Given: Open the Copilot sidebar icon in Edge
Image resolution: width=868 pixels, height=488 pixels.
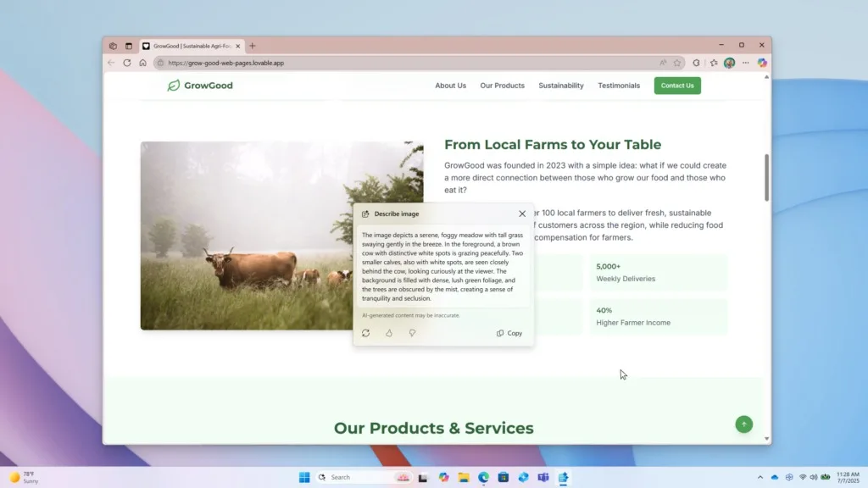Looking at the screenshot, I should point(762,63).
